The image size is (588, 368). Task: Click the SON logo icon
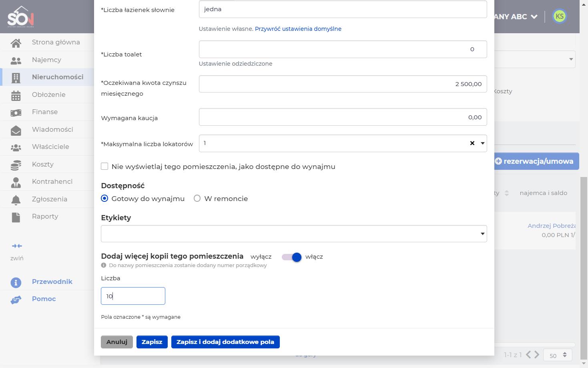[x=21, y=17]
